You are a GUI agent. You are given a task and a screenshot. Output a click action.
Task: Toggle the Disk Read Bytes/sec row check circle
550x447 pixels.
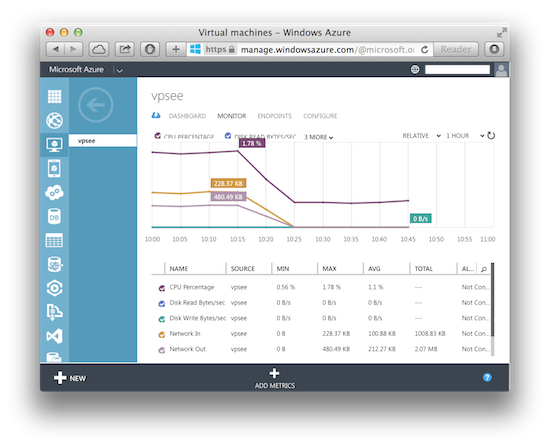click(x=162, y=303)
